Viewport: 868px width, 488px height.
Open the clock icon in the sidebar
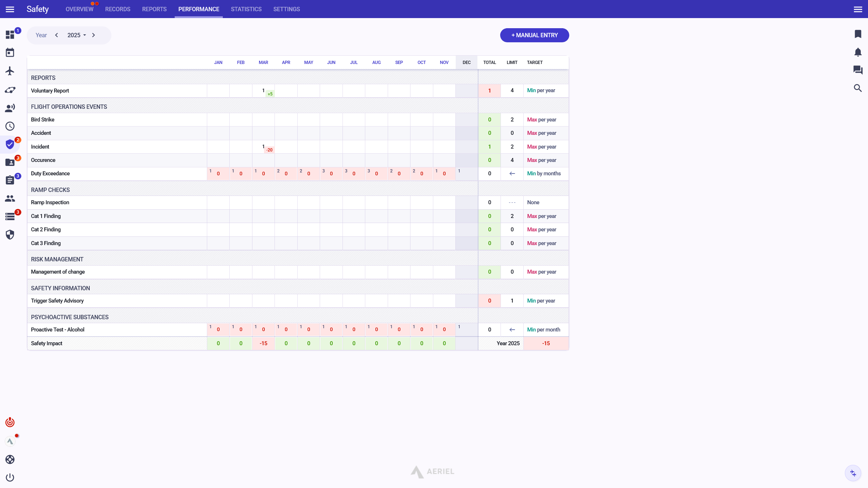point(10,126)
